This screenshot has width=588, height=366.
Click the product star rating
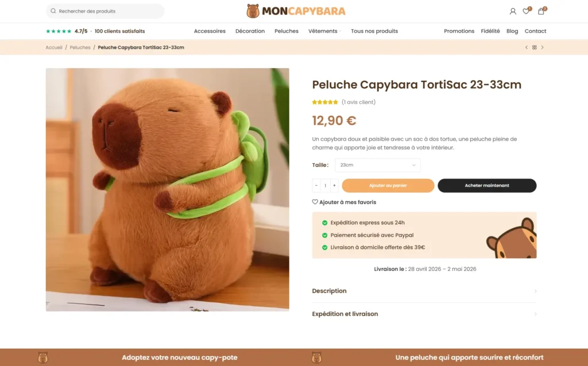point(325,102)
